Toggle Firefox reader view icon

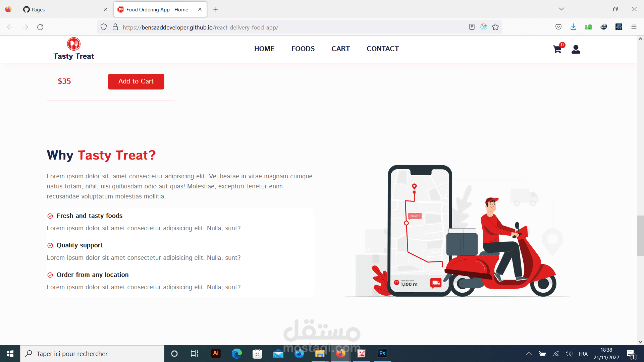pyautogui.click(x=472, y=27)
